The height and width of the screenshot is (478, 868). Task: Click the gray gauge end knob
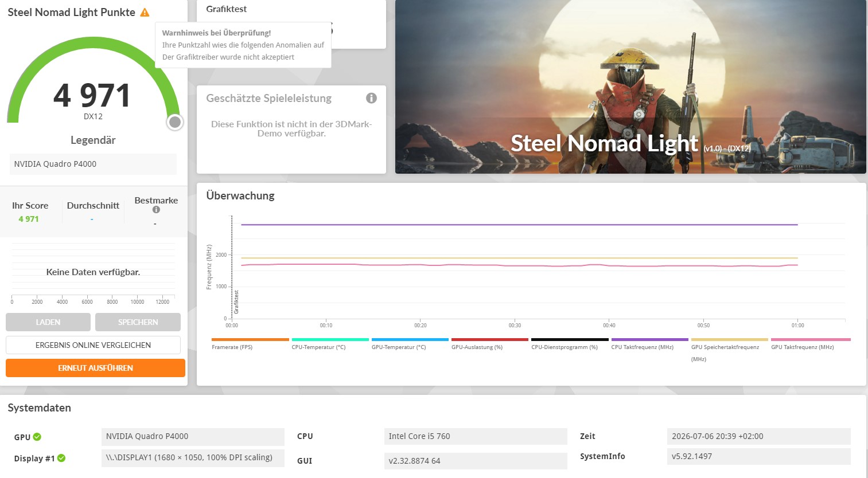pyautogui.click(x=175, y=122)
